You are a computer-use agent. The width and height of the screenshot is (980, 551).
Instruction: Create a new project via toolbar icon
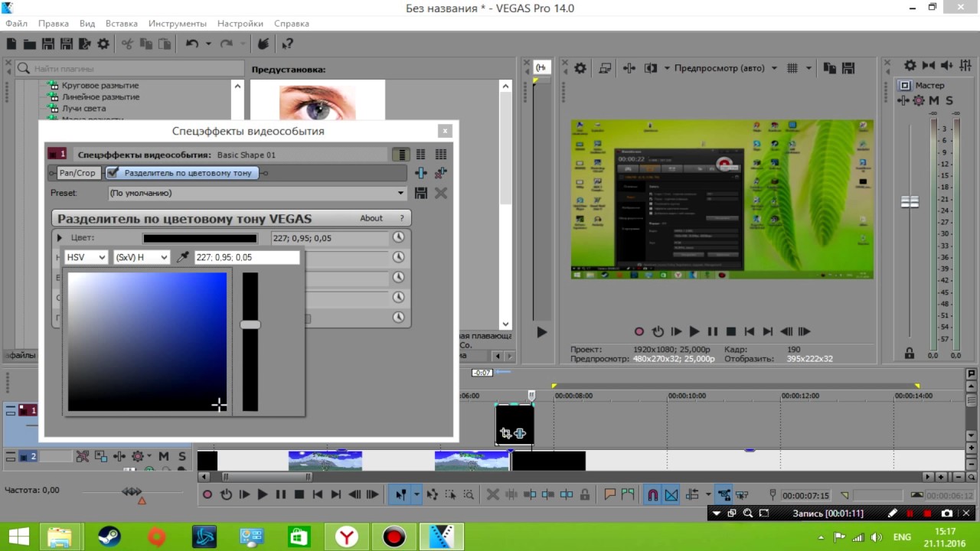click(x=11, y=44)
